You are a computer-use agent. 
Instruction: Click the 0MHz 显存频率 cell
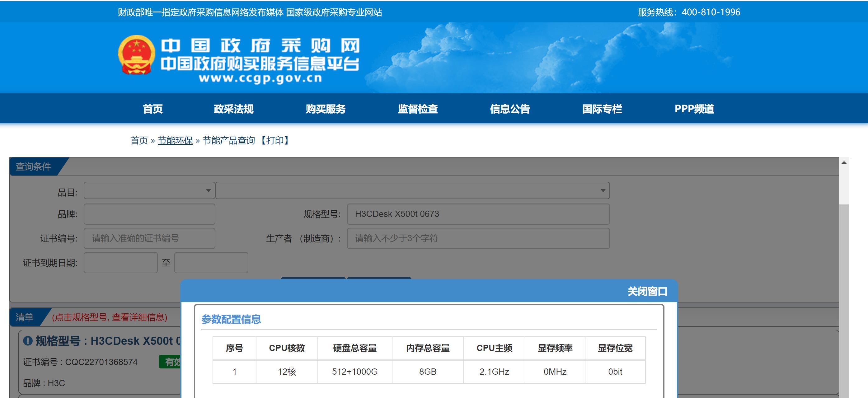(555, 372)
